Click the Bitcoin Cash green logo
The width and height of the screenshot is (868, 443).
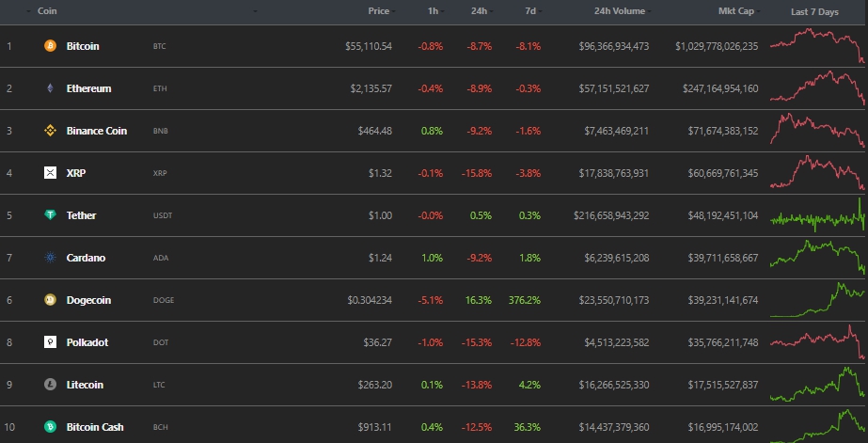[51, 427]
